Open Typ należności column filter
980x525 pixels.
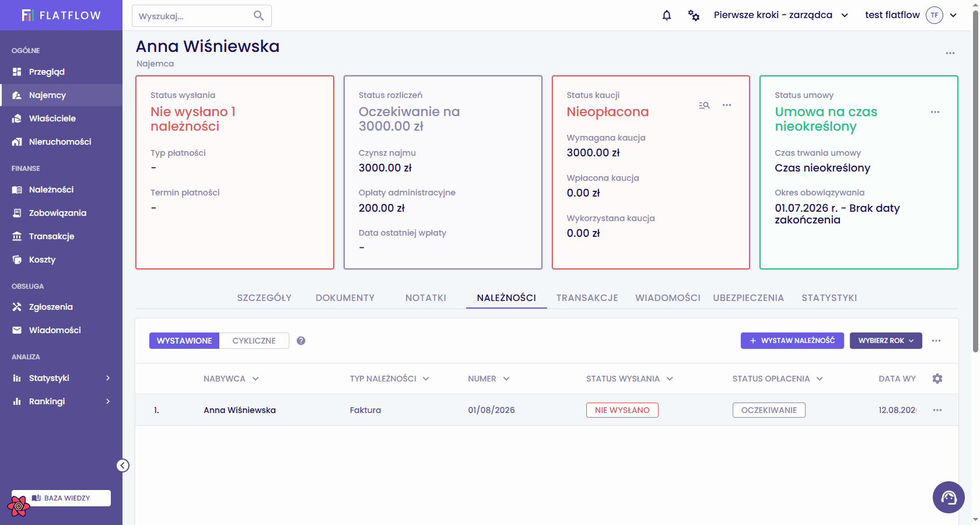426,379
